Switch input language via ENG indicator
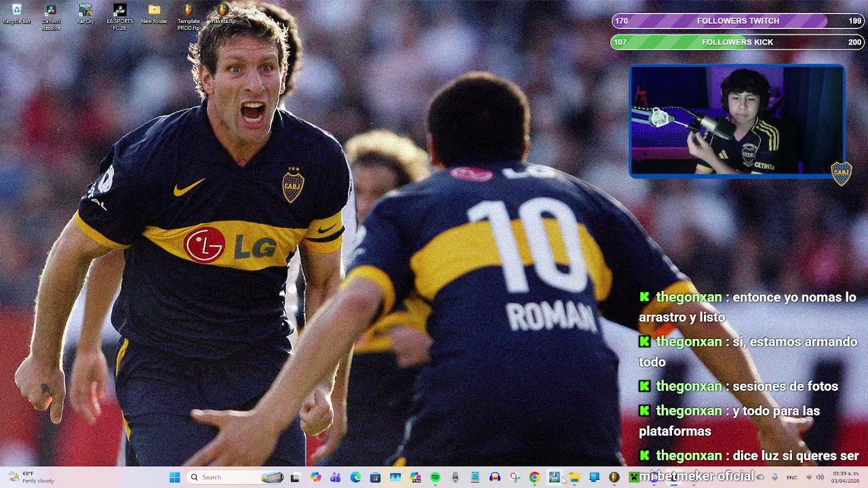 click(x=791, y=477)
